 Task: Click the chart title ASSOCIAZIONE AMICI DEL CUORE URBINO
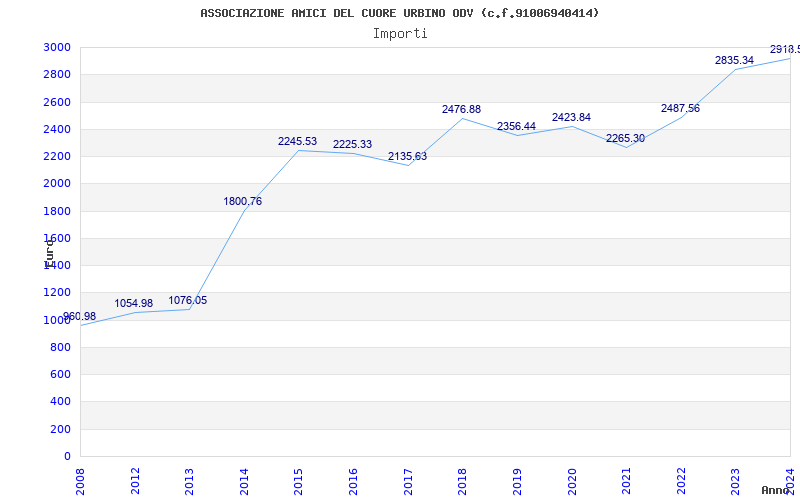400,13
